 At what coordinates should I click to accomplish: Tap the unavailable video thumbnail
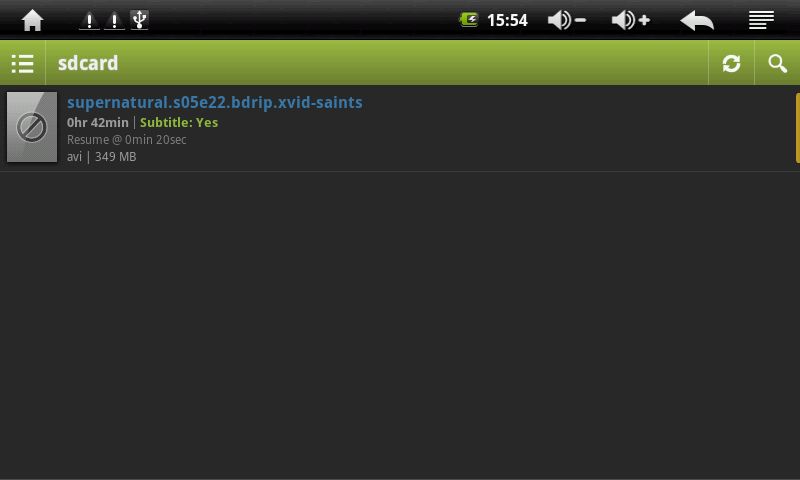click(32, 127)
